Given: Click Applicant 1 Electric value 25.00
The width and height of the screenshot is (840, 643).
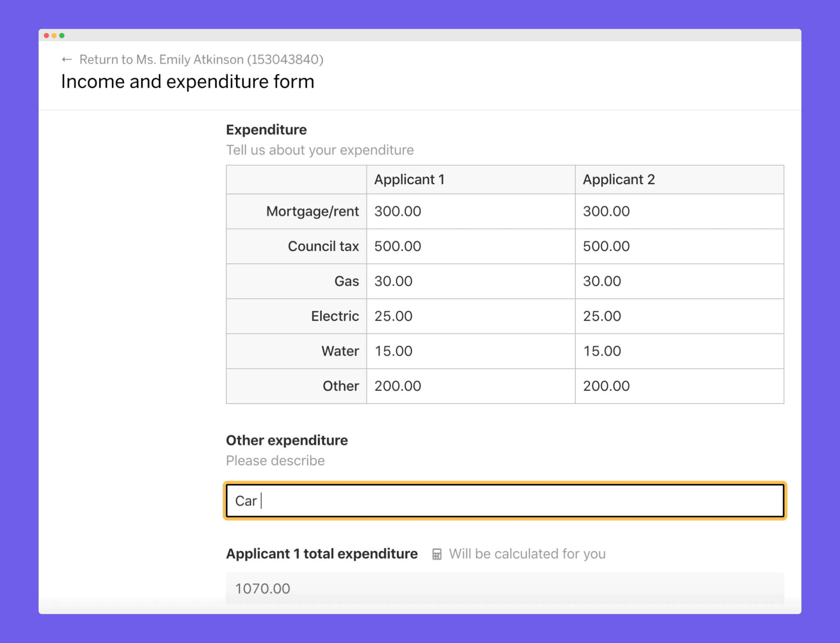Looking at the screenshot, I should [x=393, y=316].
